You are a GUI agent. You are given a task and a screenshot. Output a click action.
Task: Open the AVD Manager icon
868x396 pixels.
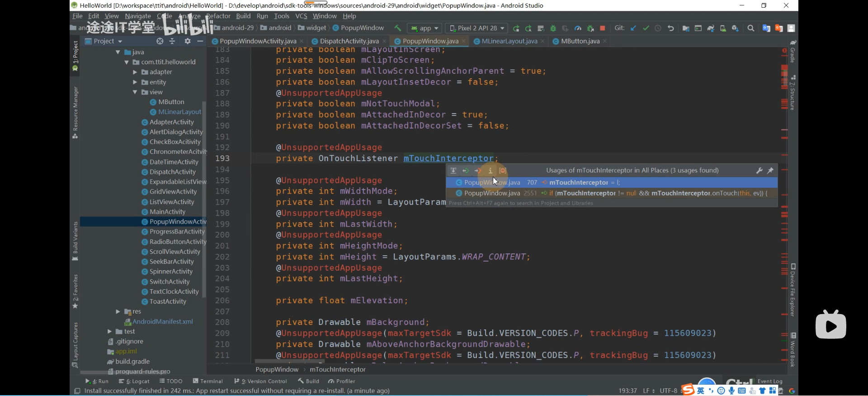(723, 29)
